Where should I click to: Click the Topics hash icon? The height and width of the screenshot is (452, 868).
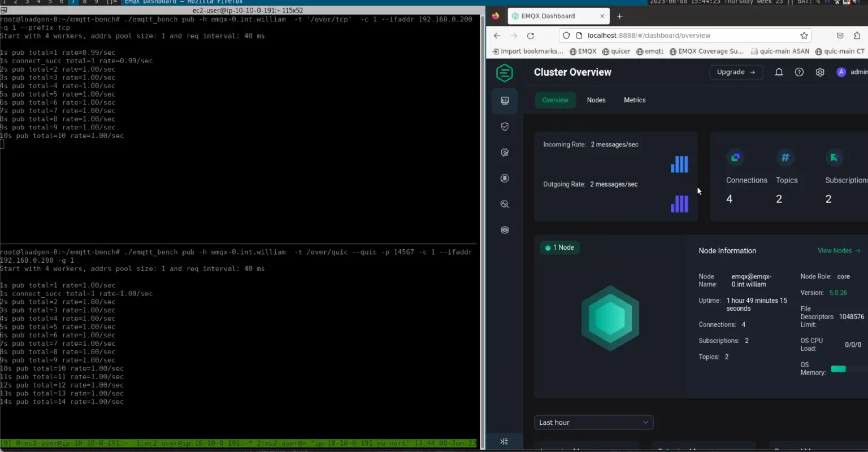[x=785, y=158]
